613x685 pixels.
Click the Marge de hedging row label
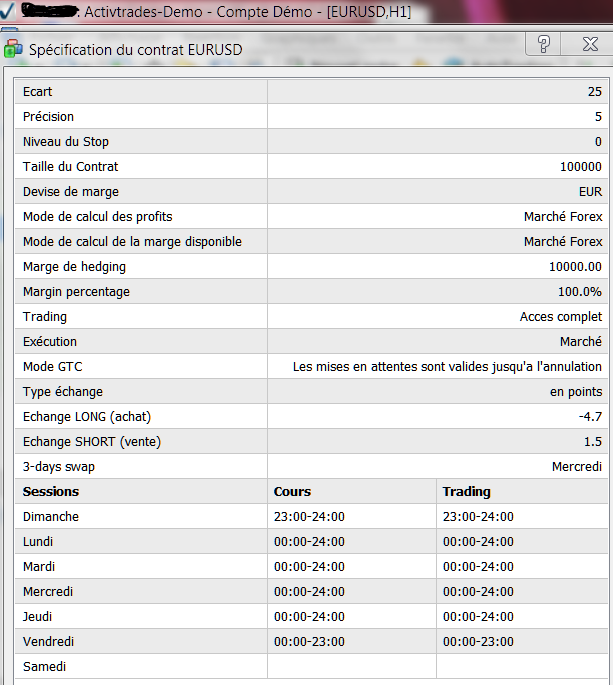tap(74, 267)
